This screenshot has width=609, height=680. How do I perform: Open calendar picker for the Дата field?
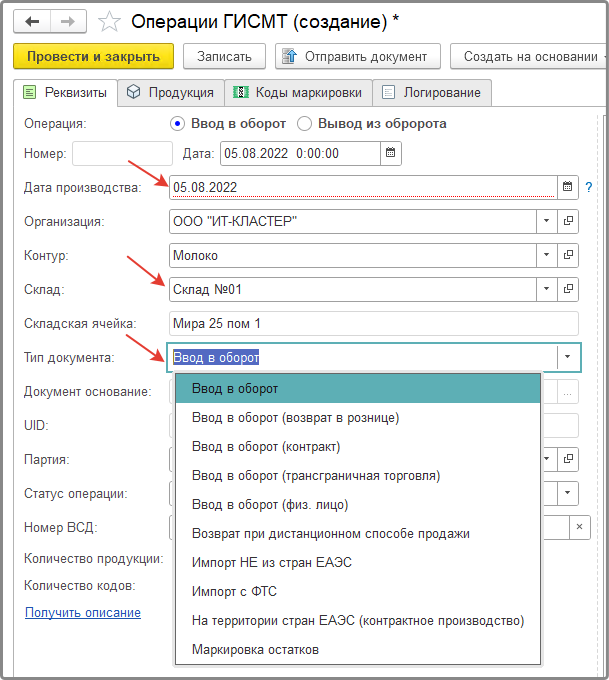click(390, 153)
